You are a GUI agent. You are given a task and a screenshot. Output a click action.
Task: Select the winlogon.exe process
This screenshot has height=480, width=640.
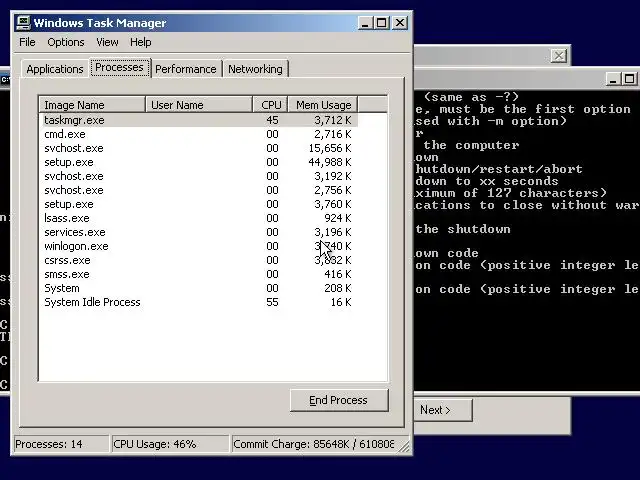point(199,246)
